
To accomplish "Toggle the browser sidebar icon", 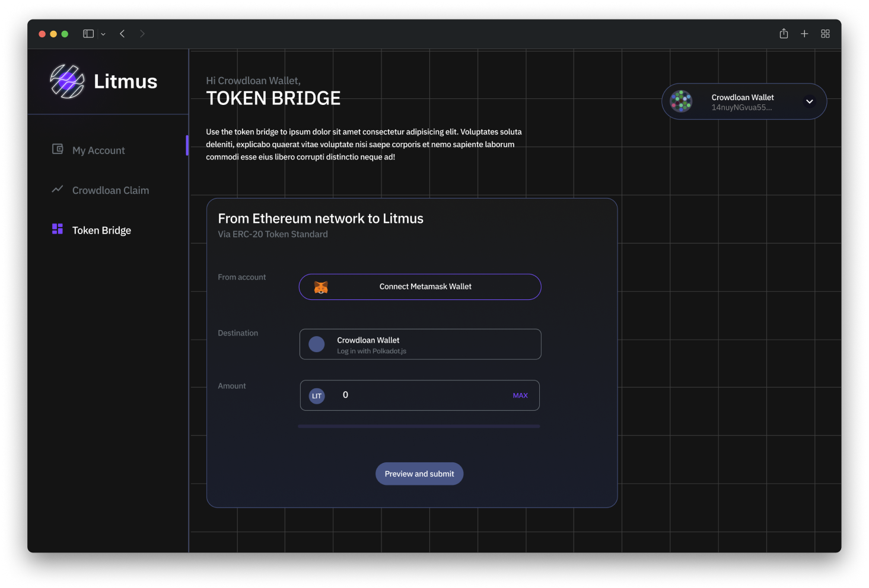I will click(88, 34).
